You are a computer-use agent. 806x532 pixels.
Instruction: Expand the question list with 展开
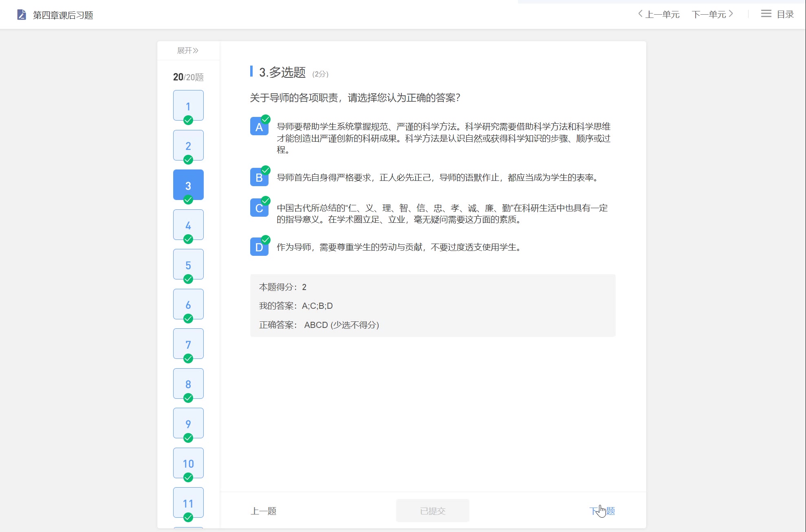[x=188, y=51]
